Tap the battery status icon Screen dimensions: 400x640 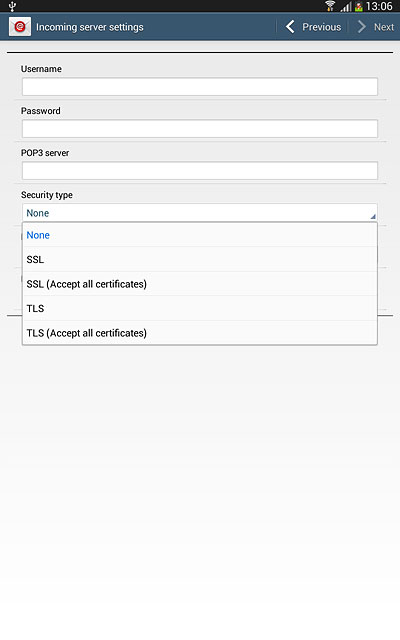(x=358, y=7)
